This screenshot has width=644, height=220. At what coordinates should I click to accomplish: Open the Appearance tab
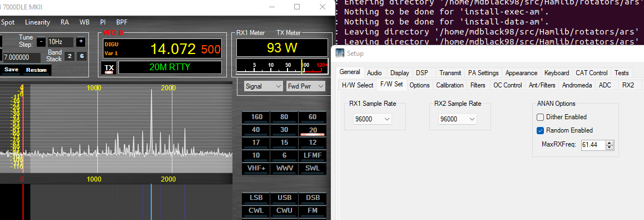(521, 73)
